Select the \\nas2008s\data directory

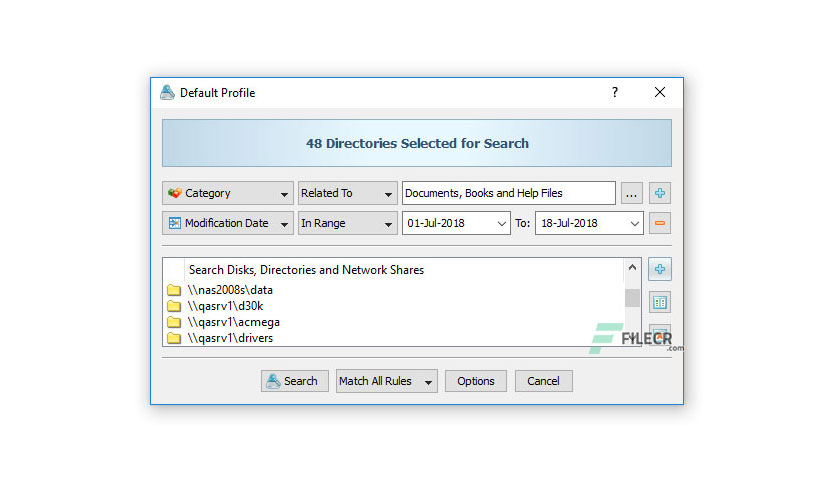click(x=230, y=290)
